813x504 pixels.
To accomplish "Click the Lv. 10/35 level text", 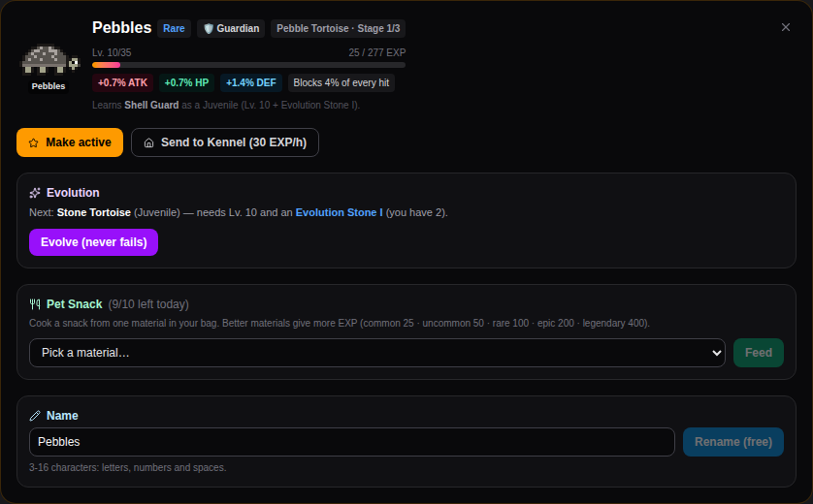I will 112,53.
